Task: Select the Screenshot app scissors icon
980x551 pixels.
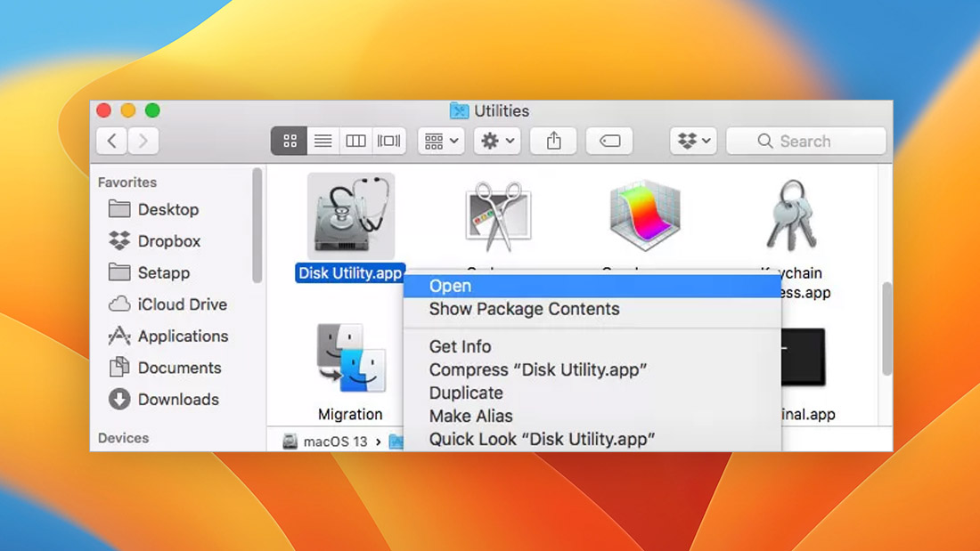Action: coord(498,216)
